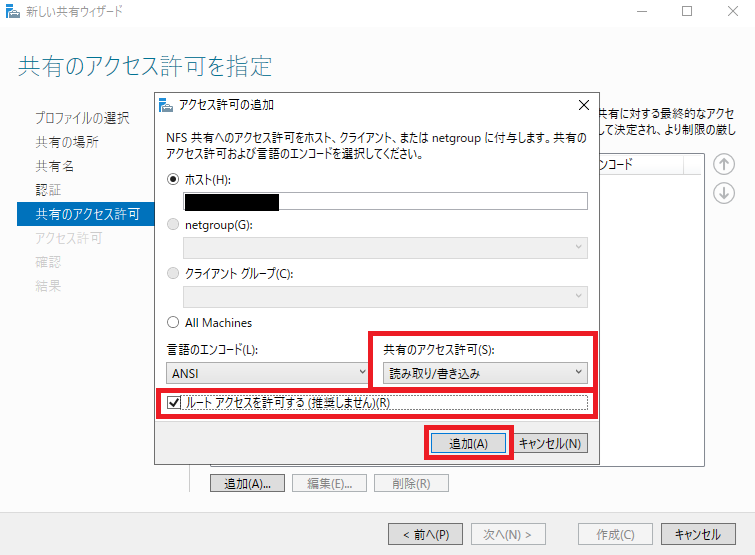Select the 認証 step in sidebar
Viewport: 755px width, 555px height.
point(48,190)
